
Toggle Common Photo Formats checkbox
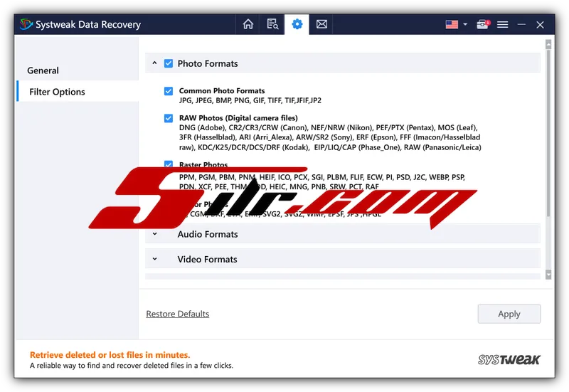pos(169,91)
